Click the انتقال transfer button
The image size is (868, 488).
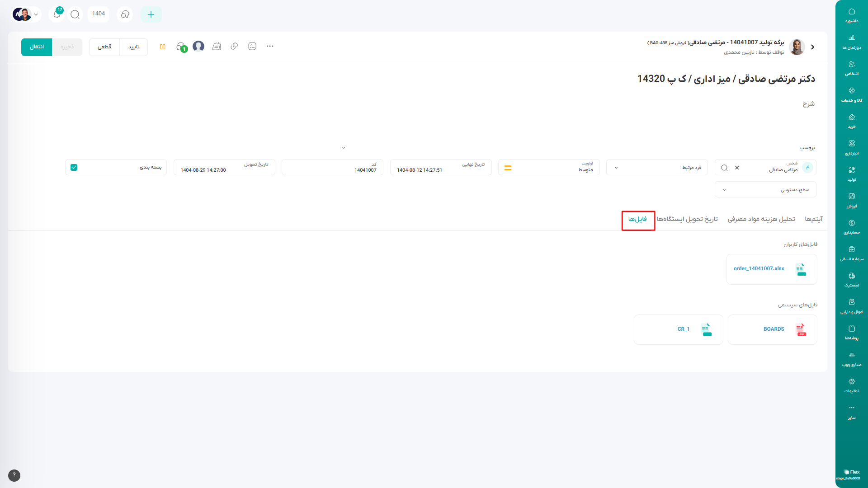pyautogui.click(x=37, y=47)
